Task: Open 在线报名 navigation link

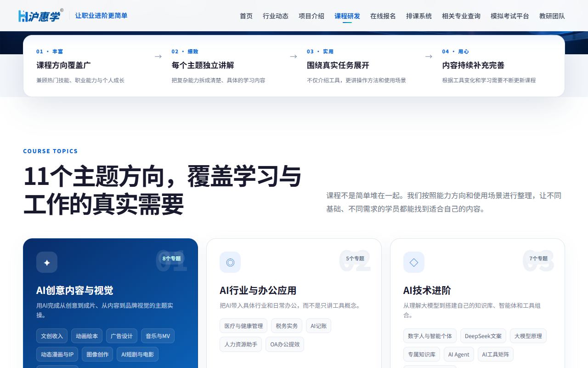Action: (383, 16)
